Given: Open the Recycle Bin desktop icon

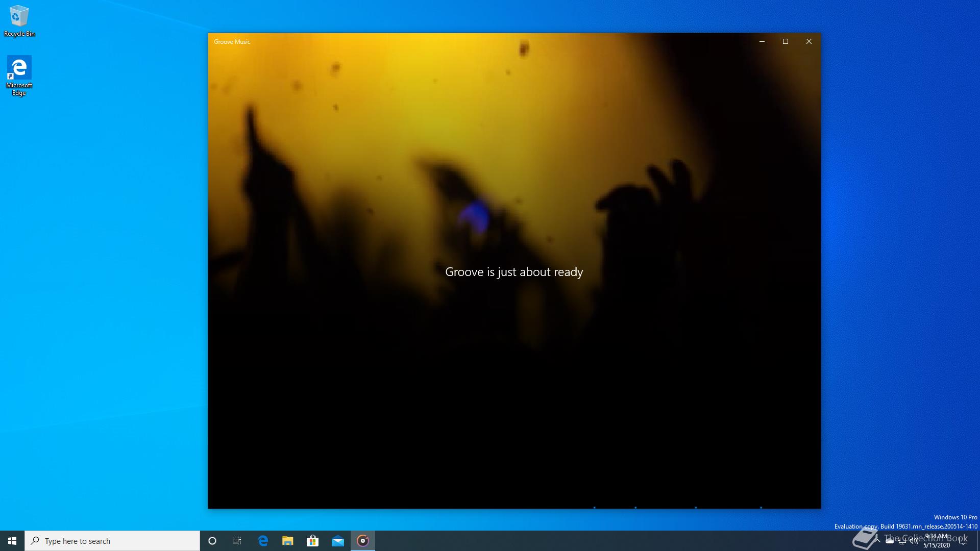Looking at the screenshot, I should (19, 21).
